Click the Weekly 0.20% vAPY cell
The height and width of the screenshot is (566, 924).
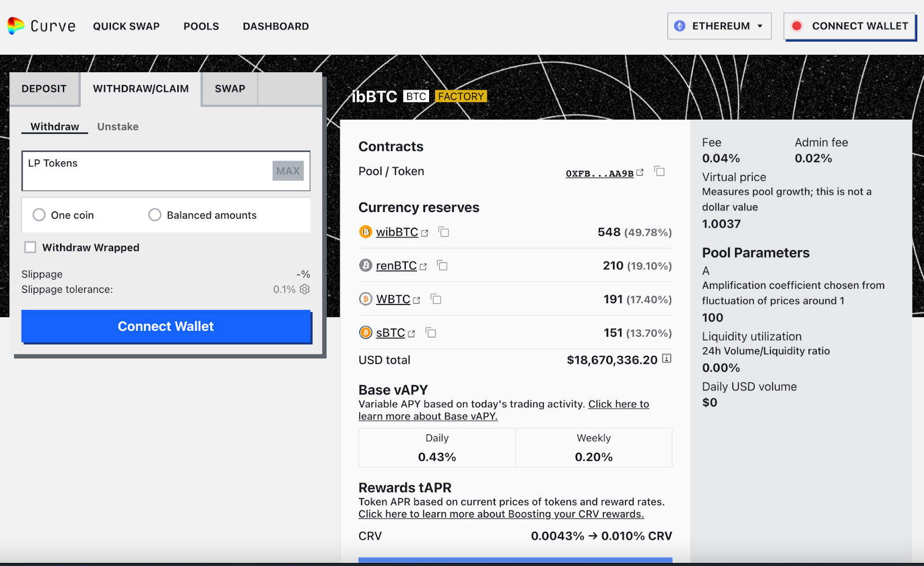click(x=594, y=448)
